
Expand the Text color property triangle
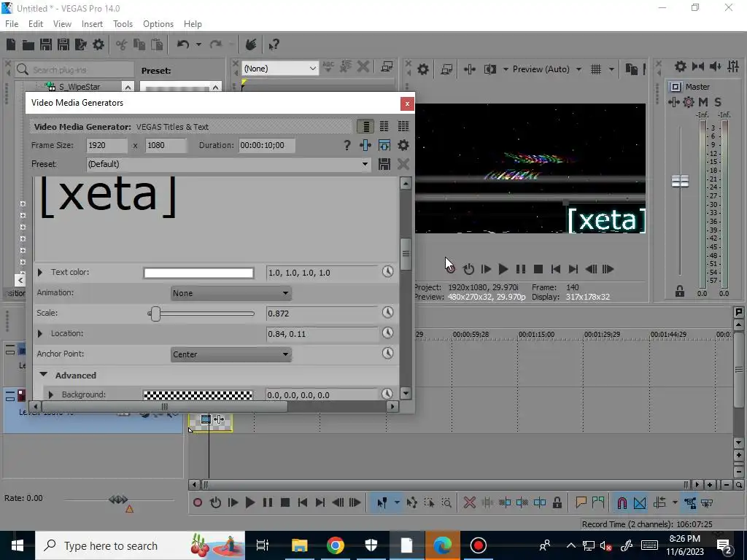pyautogui.click(x=40, y=273)
